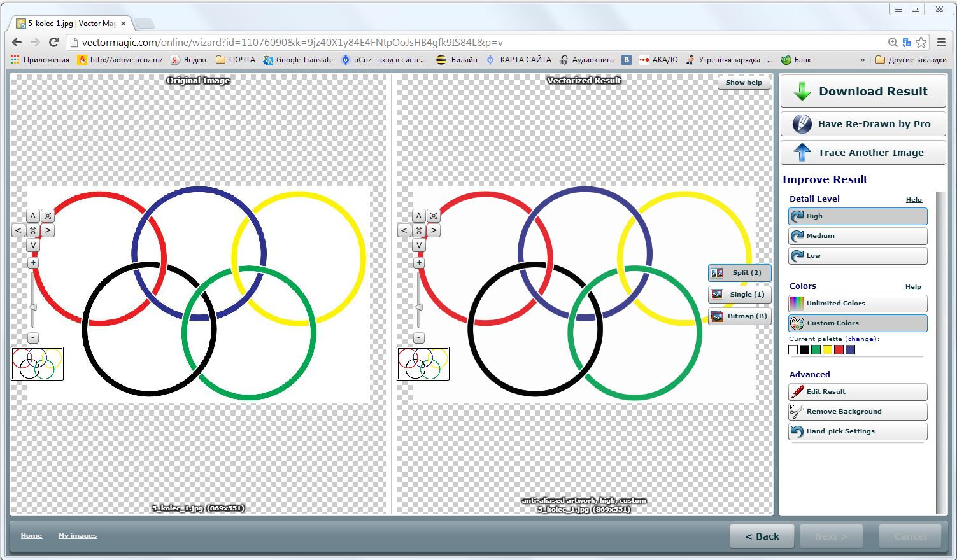The width and height of the screenshot is (957, 560).
Task: Zoom in on Original Image plus button
Action: point(33,262)
